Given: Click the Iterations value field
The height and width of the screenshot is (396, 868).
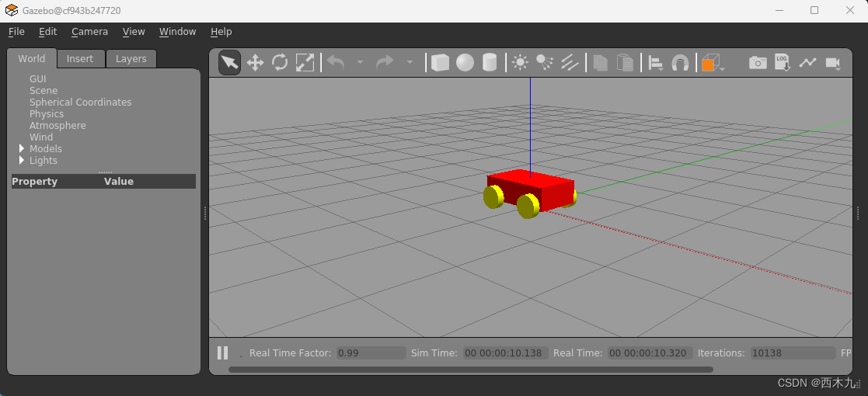Looking at the screenshot, I should [793, 353].
